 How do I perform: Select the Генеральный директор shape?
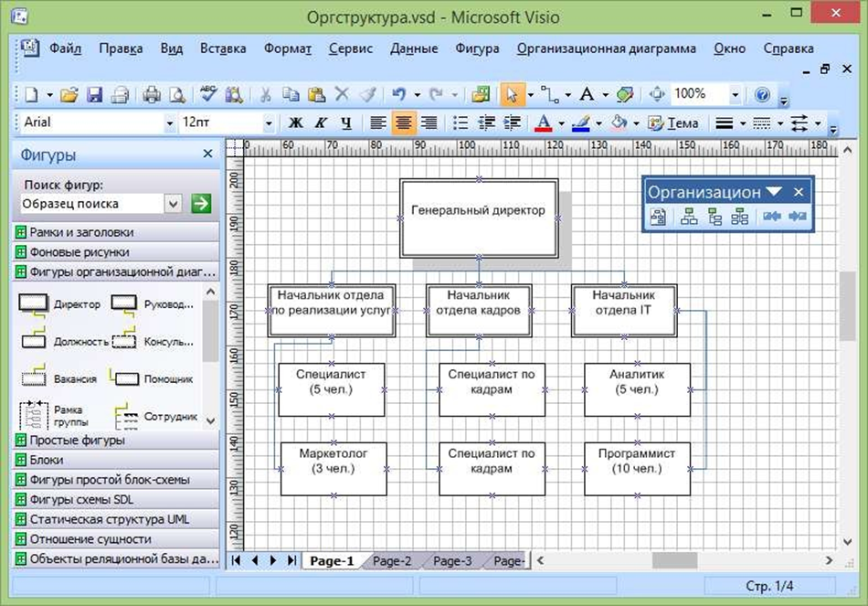479,218
